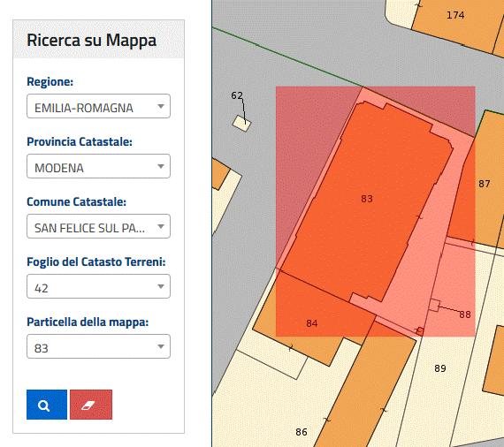Viewport: 504px width, 447px height.
Task: Click the arrow beside foglio value 42
Action: [161, 286]
